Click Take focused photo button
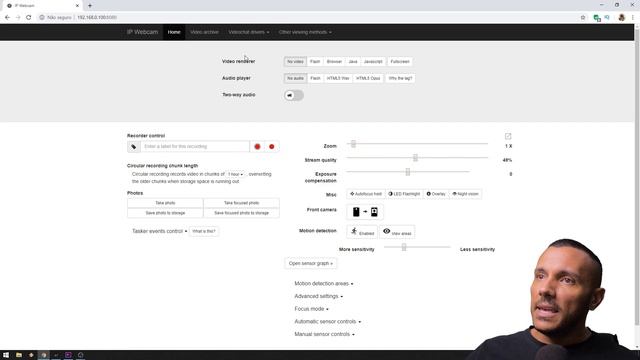Image resolution: width=640 pixels, height=360 pixels. click(x=241, y=203)
